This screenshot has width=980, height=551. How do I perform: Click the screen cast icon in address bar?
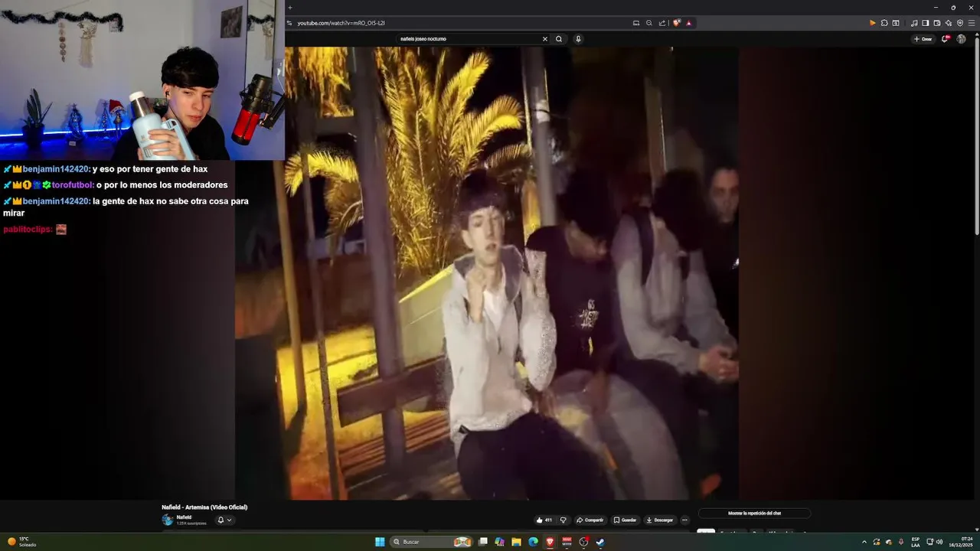coord(636,23)
